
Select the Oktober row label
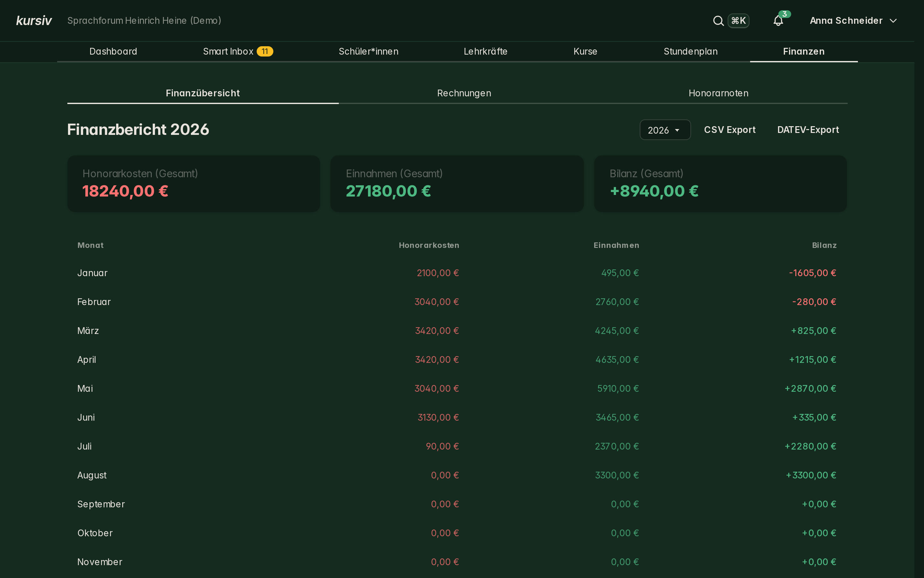pyautogui.click(x=95, y=533)
